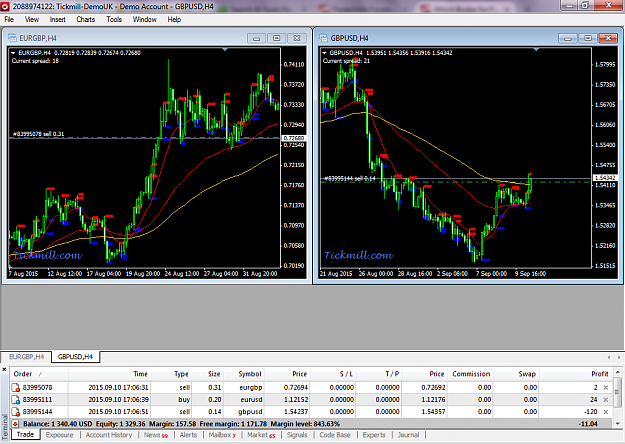Close order 83995144 with the X icon

click(606, 412)
